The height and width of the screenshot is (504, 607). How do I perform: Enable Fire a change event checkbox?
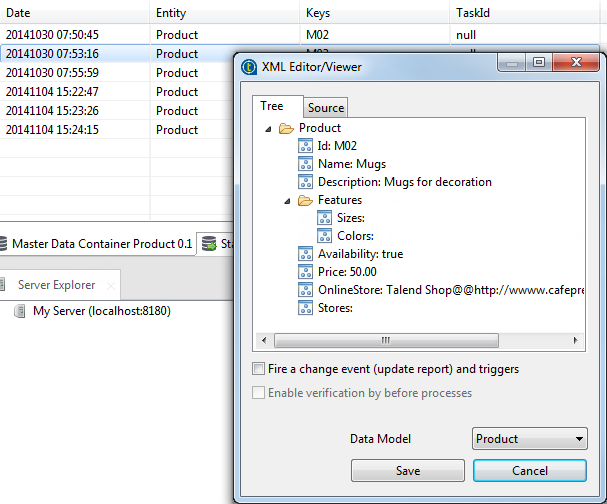[x=260, y=369]
